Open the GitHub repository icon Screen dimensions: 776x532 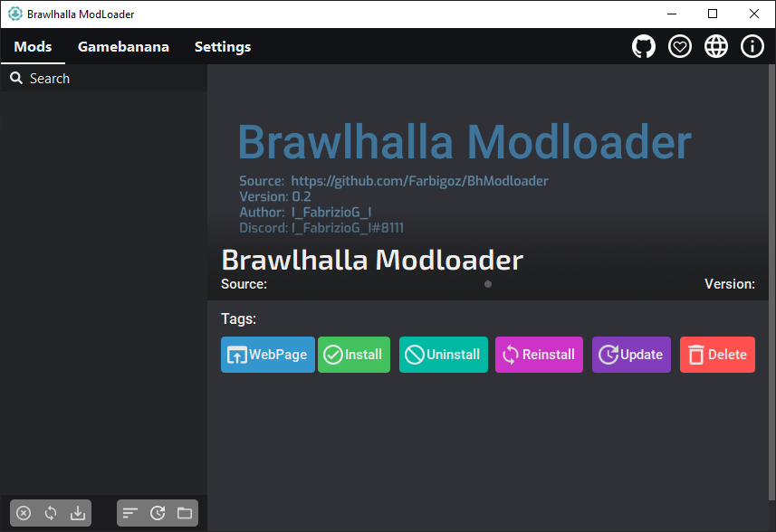coord(644,46)
